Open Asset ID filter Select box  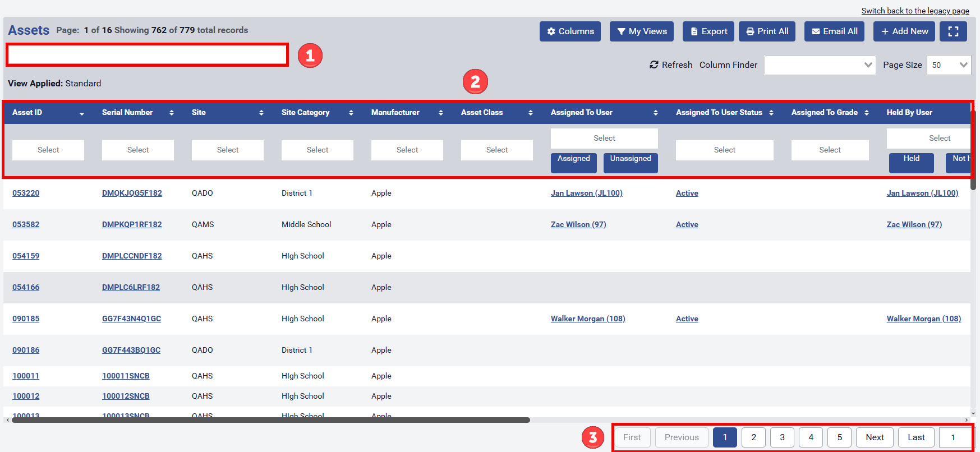pyautogui.click(x=48, y=150)
